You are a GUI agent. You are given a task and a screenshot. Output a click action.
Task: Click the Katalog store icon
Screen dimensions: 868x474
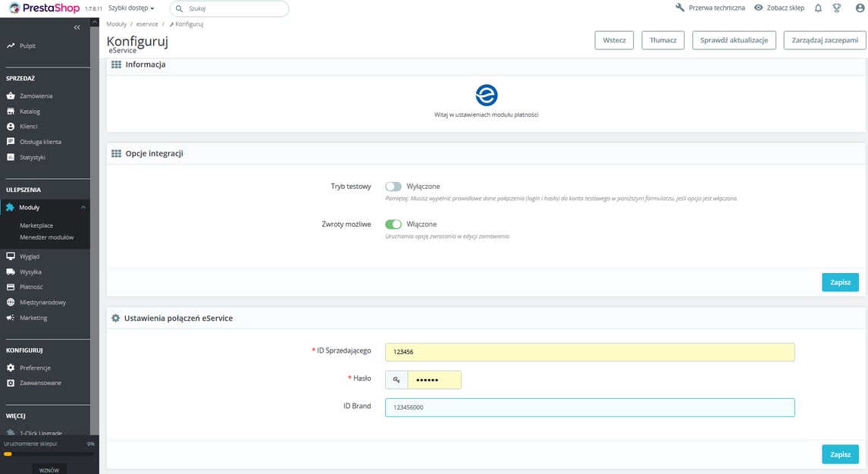11,111
